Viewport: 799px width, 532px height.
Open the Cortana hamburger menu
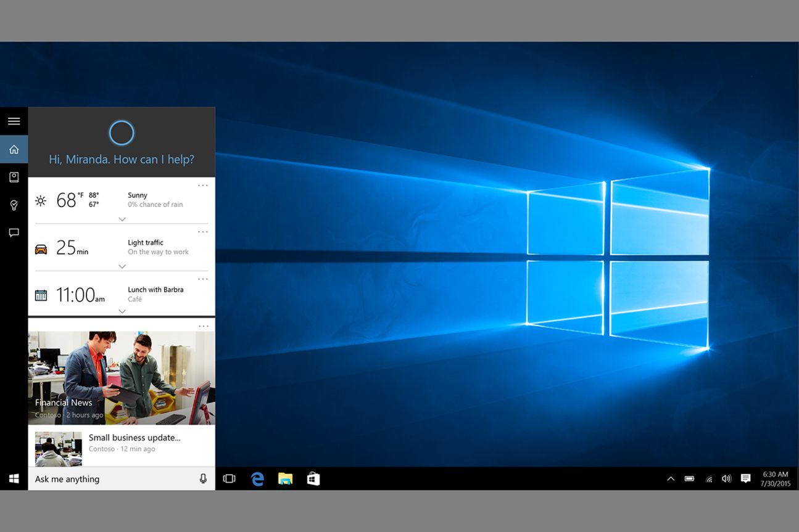coord(14,121)
